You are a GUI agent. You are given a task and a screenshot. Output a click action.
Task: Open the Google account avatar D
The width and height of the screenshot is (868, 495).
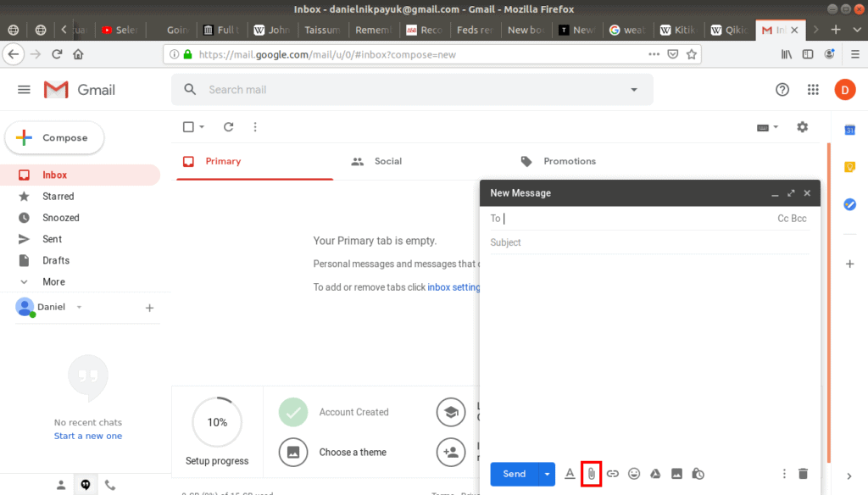[845, 90]
